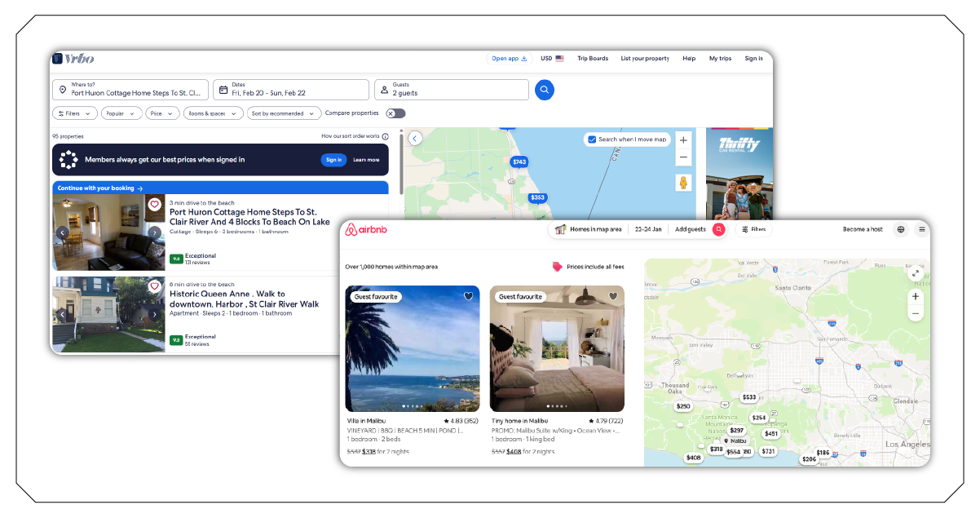Open the Airbnb hamburger menu
The image size is (980, 518).
pyautogui.click(x=921, y=229)
